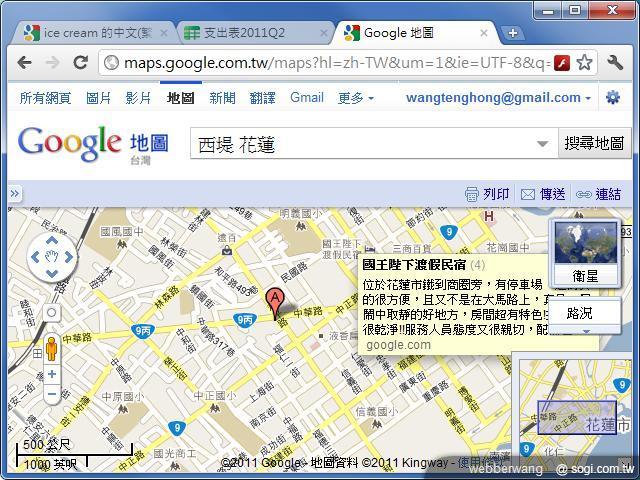Open wangtenghong@gmail.com account dropdown
Screen dimensions: 640x480
498,98
